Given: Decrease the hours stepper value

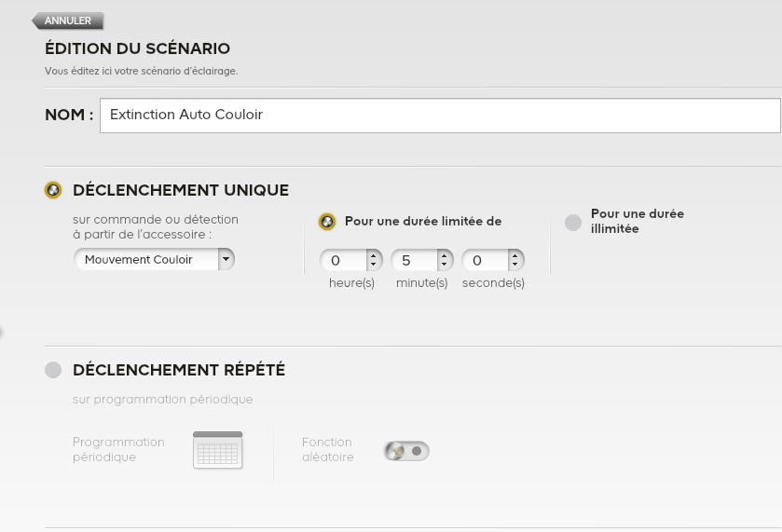Looking at the screenshot, I should (373, 265).
